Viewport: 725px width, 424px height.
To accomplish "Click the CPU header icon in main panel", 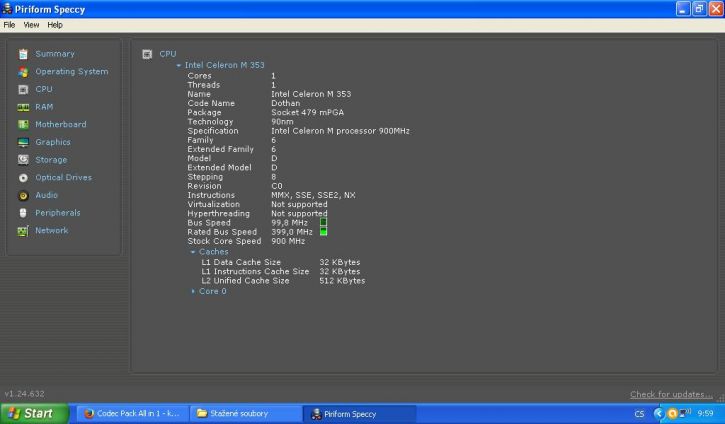I will tap(147, 54).
